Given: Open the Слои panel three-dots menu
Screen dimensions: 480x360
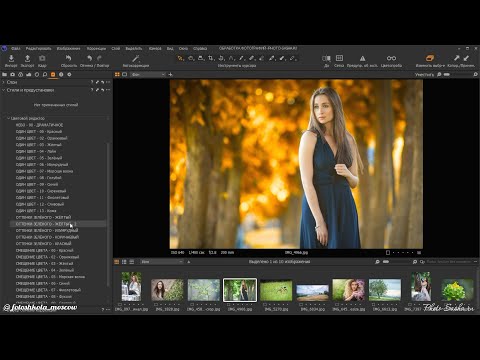Looking at the screenshot, I should (x=108, y=82).
